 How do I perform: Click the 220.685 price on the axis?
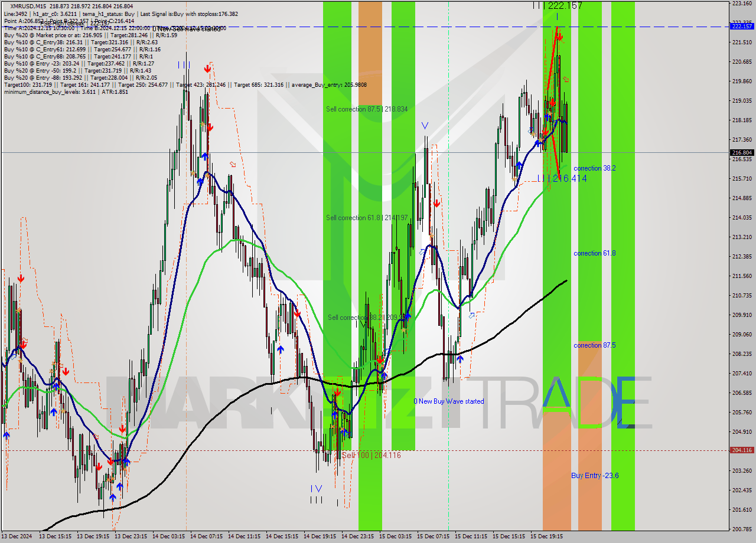point(742,62)
